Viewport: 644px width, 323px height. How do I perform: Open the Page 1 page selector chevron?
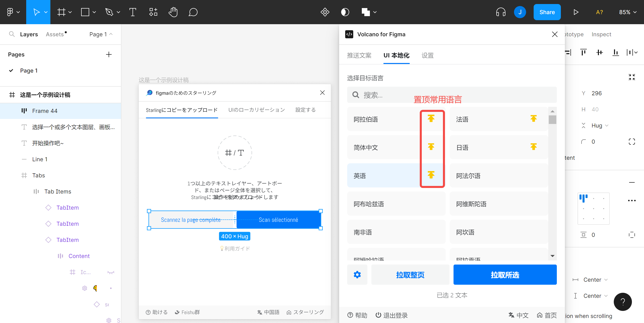(111, 34)
